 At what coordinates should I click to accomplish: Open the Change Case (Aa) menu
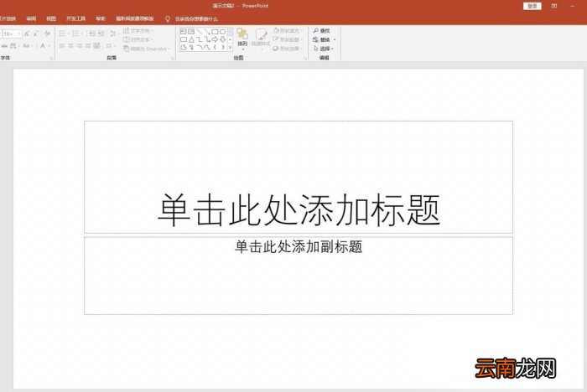28,45
